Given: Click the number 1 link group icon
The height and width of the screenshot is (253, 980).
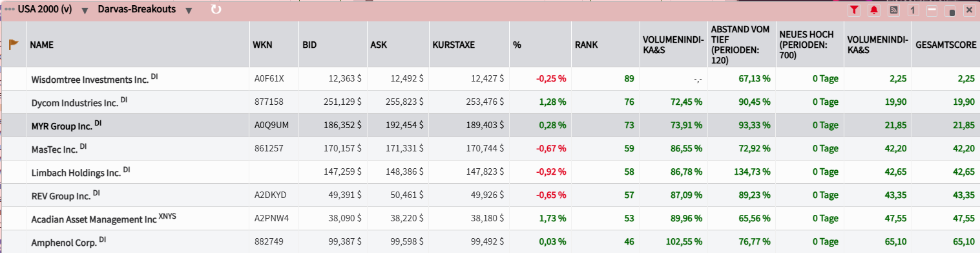Looking at the screenshot, I should [913, 10].
